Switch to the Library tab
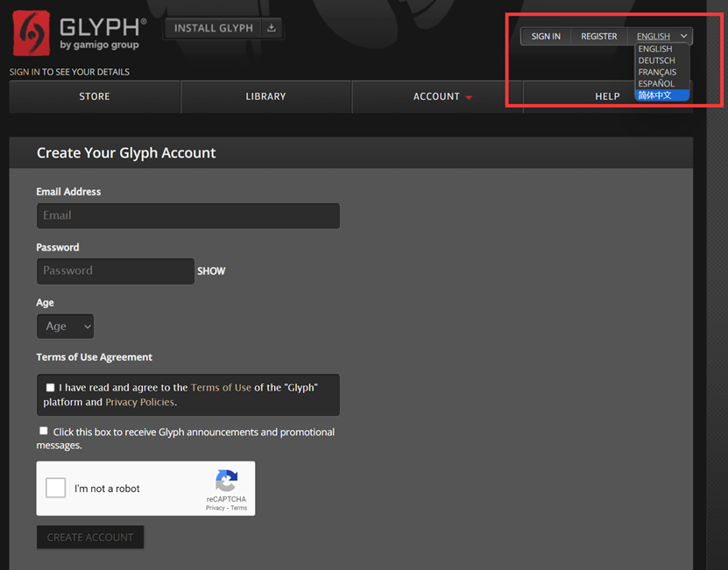Viewport: 728px width, 570px height. click(x=265, y=96)
